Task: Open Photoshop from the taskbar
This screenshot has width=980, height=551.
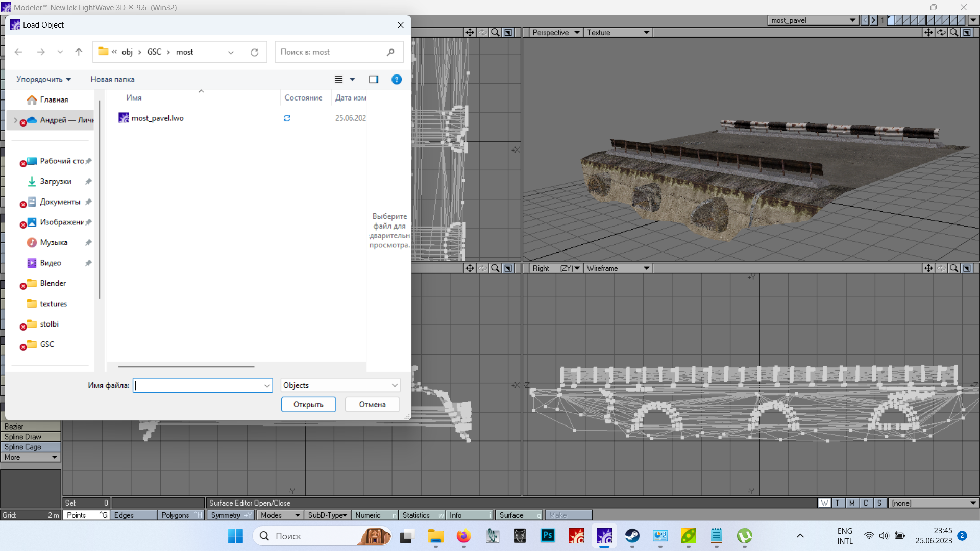Action: (x=548, y=536)
